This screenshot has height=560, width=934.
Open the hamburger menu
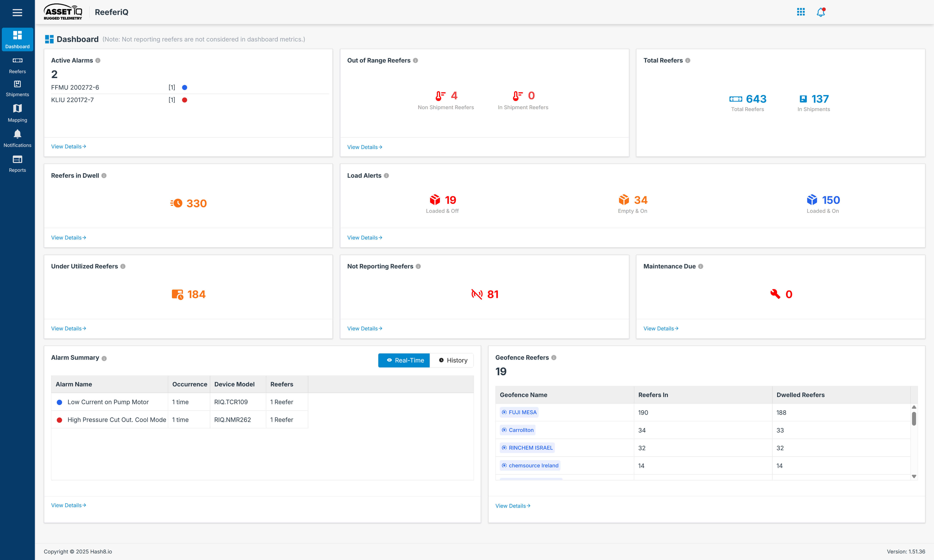tap(17, 13)
